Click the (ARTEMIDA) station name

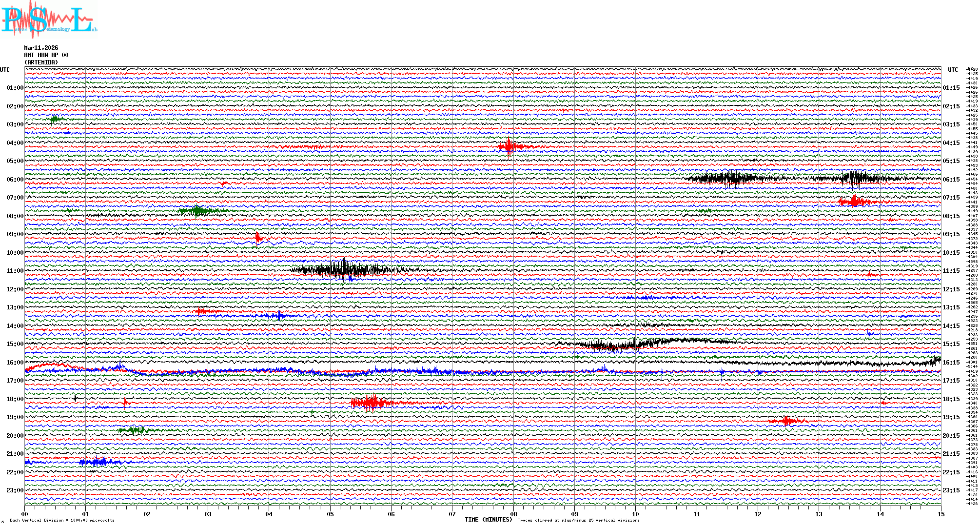click(41, 62)
